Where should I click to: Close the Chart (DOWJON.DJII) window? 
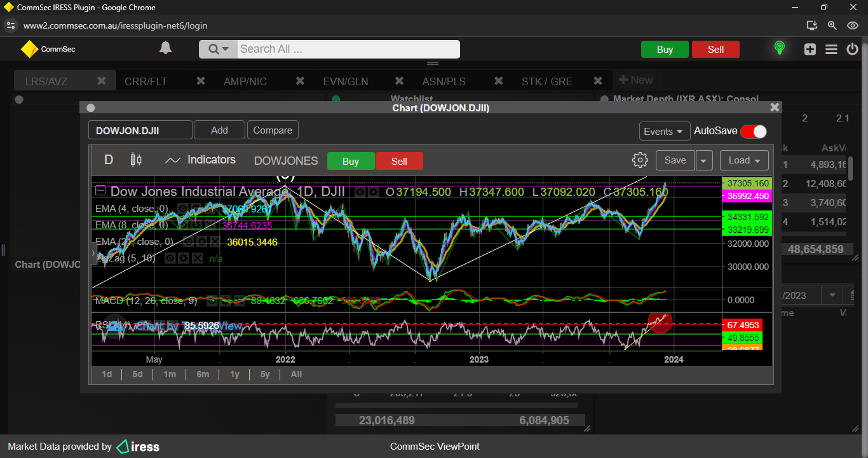[x=774, y=108]
